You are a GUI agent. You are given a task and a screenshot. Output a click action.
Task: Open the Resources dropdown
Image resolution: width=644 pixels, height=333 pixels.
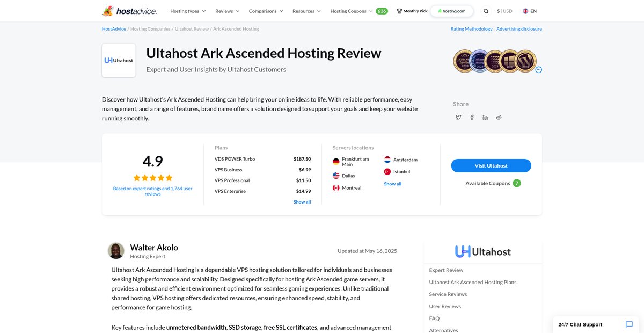(307, 11)
